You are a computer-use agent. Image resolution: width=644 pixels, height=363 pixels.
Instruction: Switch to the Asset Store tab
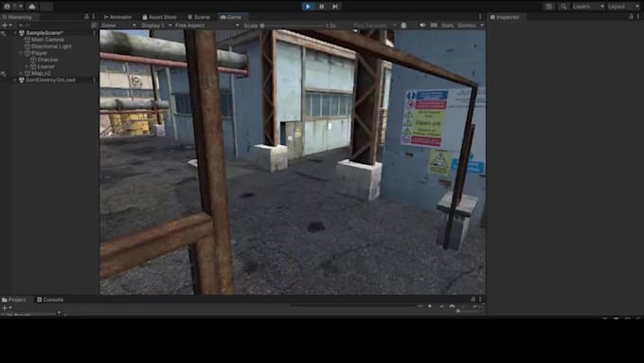point(159,17)
